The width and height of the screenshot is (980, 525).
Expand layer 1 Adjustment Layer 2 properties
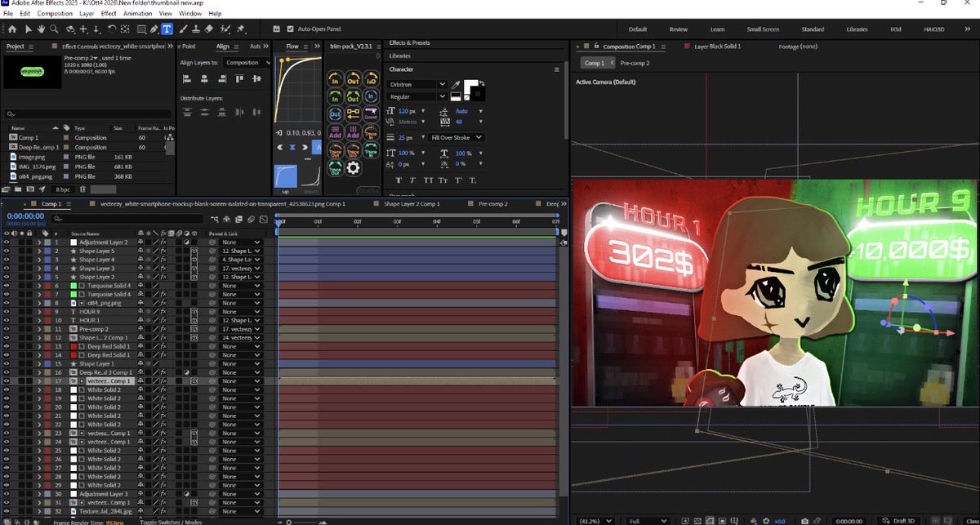39,242
